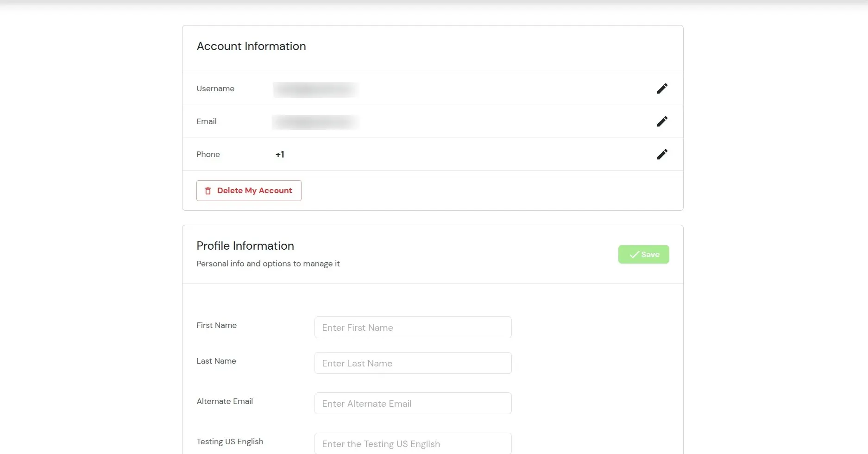This screenshot has height=454, width=868.
Task: Edit the Email with its pencil icon
Action: pyautogui.click(x=662, y=121)
